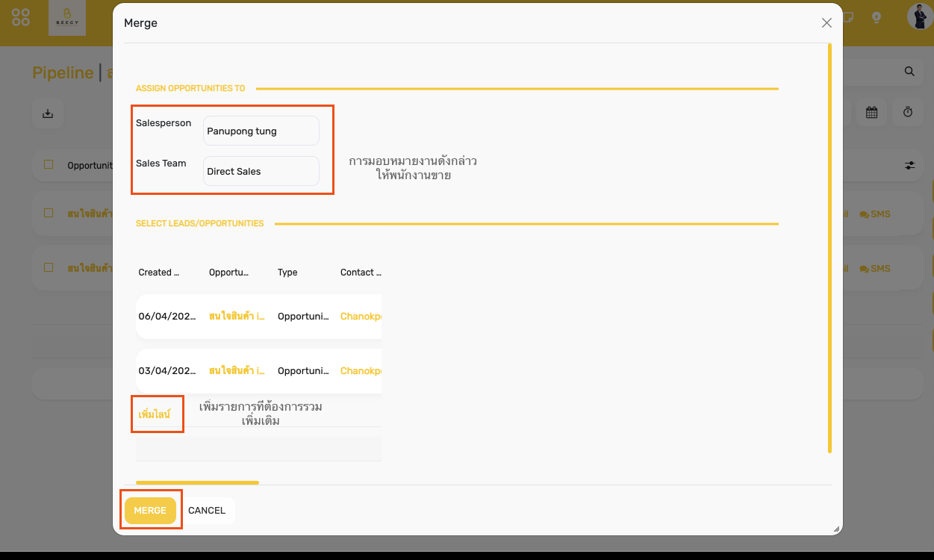Sort by Type column header
Screen dimensions: 934x560
tap(287, 273)
